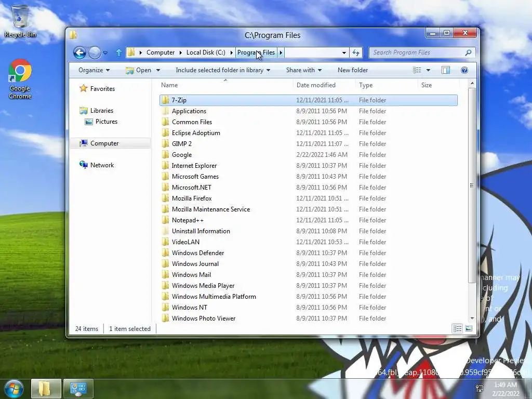This screenshot has width=532, height=399.
Task: Click the Windows Multimedia Platform folder name
Action: [x=214, y=297]
